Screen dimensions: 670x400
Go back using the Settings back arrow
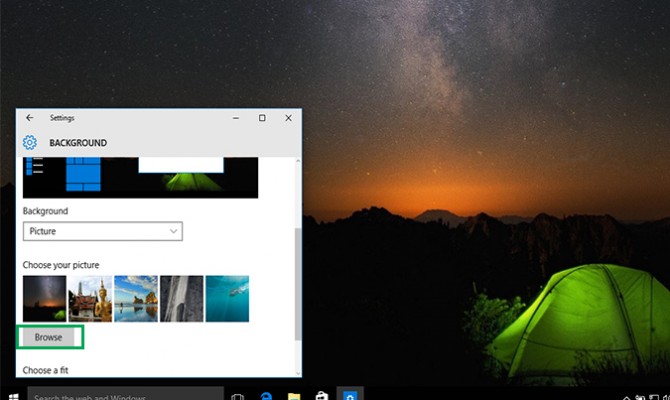click(x=29, y=118)
